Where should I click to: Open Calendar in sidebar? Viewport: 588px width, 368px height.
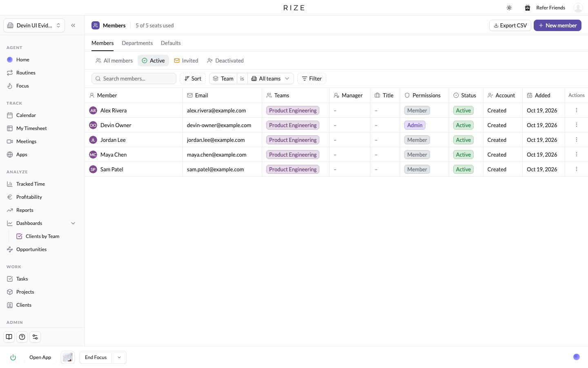click(42, 115)
